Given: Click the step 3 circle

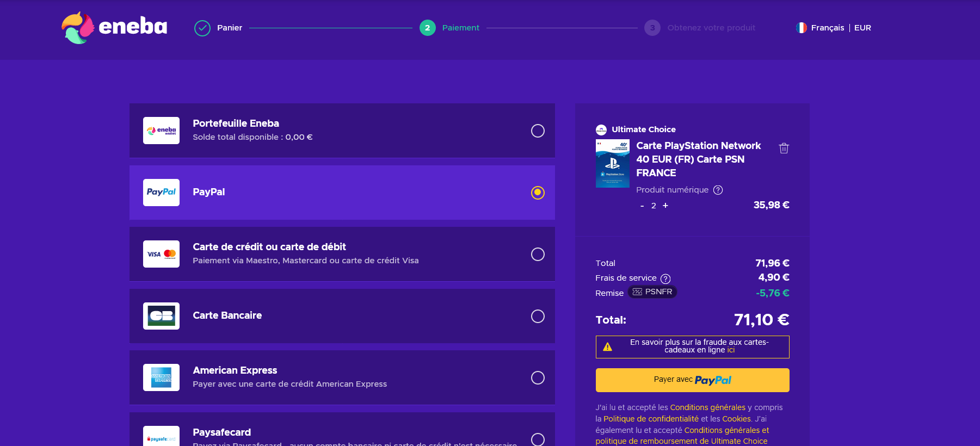Looking at the screenshot, I should 652,28.
